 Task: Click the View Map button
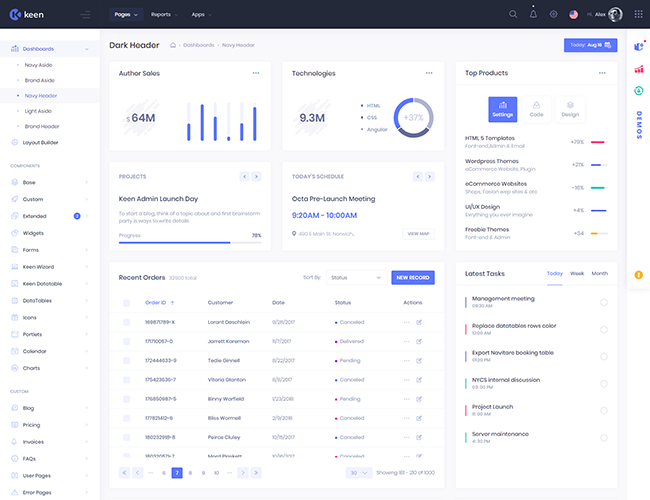(x=417, y=233)
